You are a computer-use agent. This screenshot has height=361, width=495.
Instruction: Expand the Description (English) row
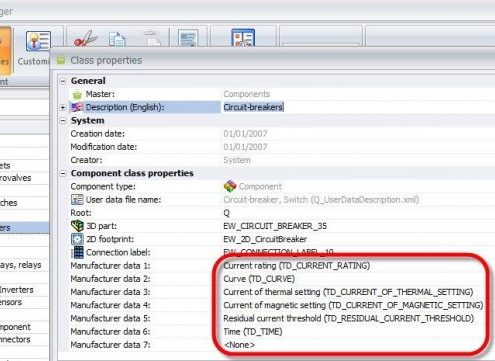click(x=63, y=107)
